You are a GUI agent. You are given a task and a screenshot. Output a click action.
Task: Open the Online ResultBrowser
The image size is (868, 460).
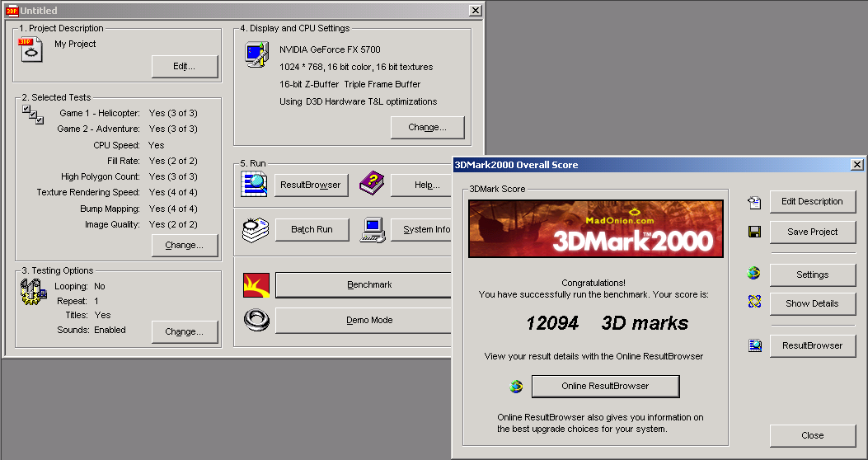pyautogui.click(x=606, y=387)
